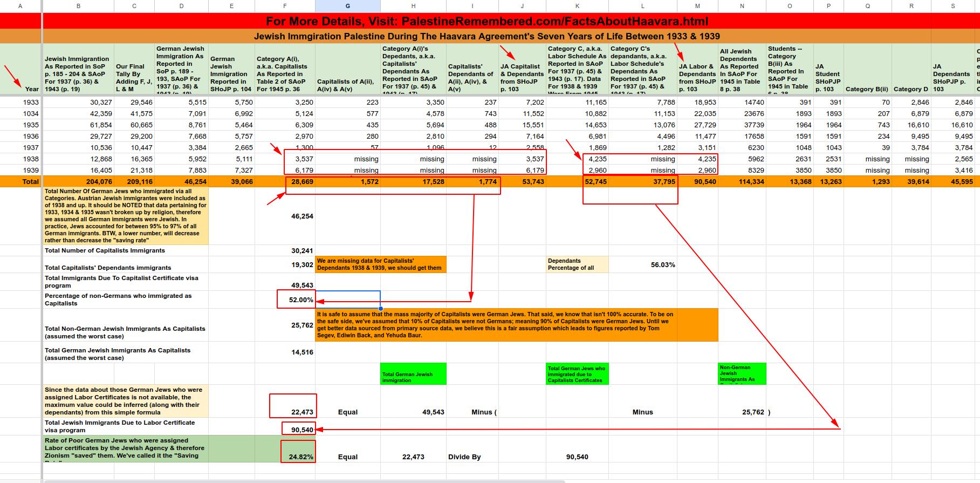
Task: Click green 'Non-German Jewish Immigrants' cell
Action: tap(742, 374)
